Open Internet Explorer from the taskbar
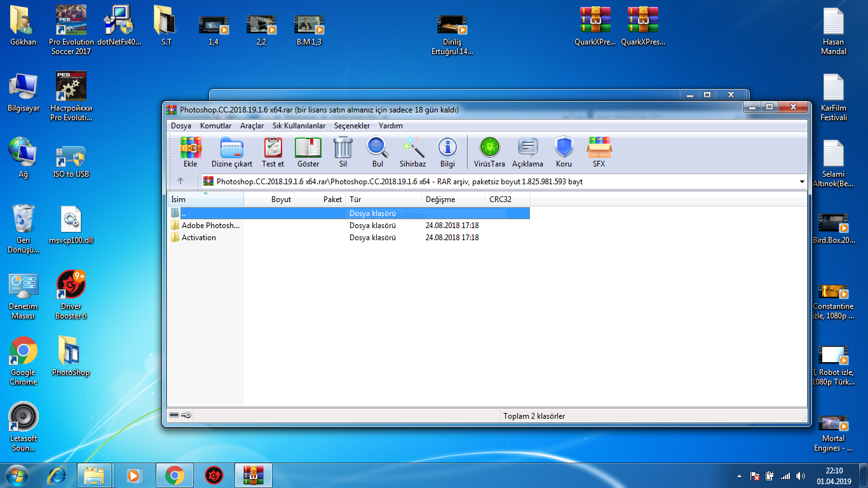The width and height of the screenshot is (868, 488). (x=57, y=475)
